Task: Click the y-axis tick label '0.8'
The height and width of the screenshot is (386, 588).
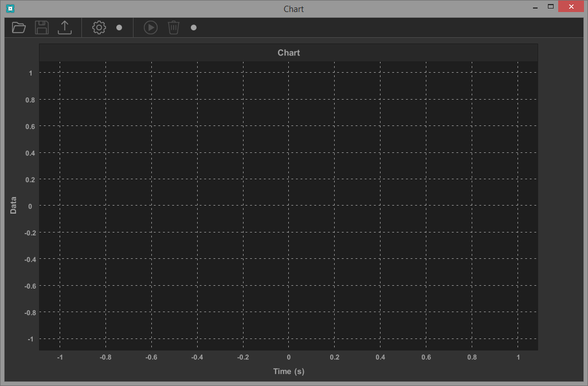Action: (30, 100)
